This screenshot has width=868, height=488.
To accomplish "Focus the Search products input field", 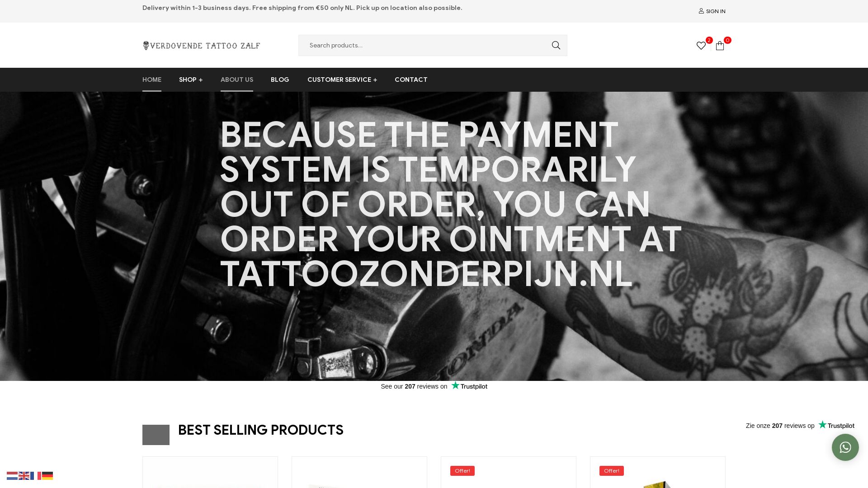I will coord(425,45).
